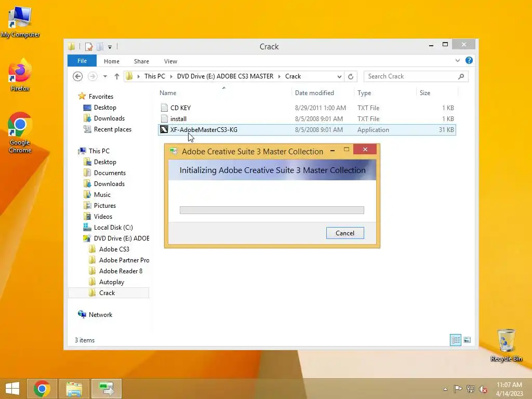Open the Recycle Bin on the desktop
Screen dimensions: 532x399
[x=506, y=345]
